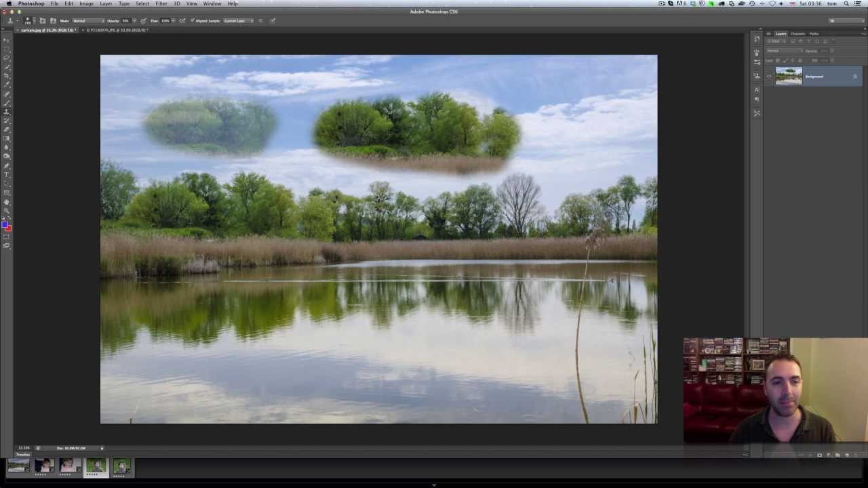Viewport: 868px width, 488px height.
Task: Open the layer blend mode dropdown
Action: (784, 51)
